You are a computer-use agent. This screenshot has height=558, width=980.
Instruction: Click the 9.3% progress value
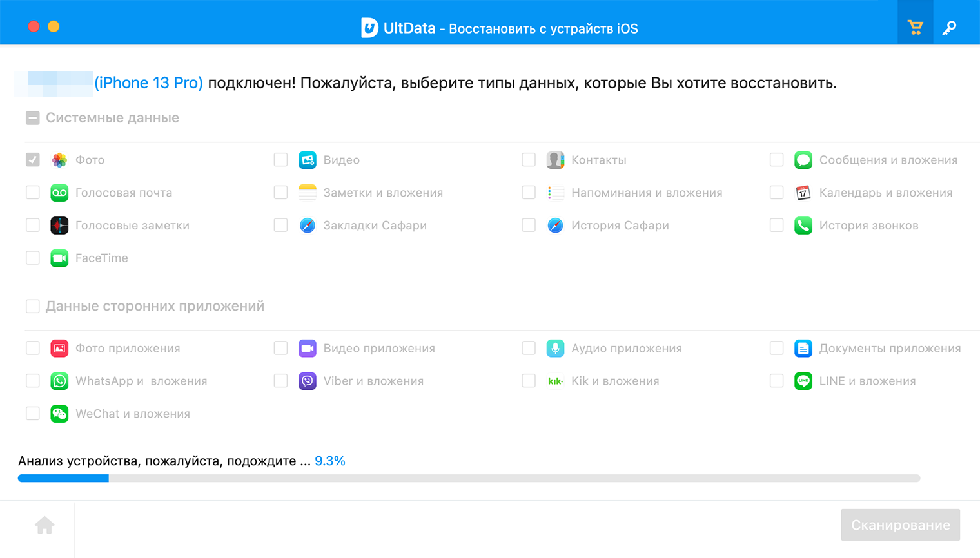tap(330, 461)
